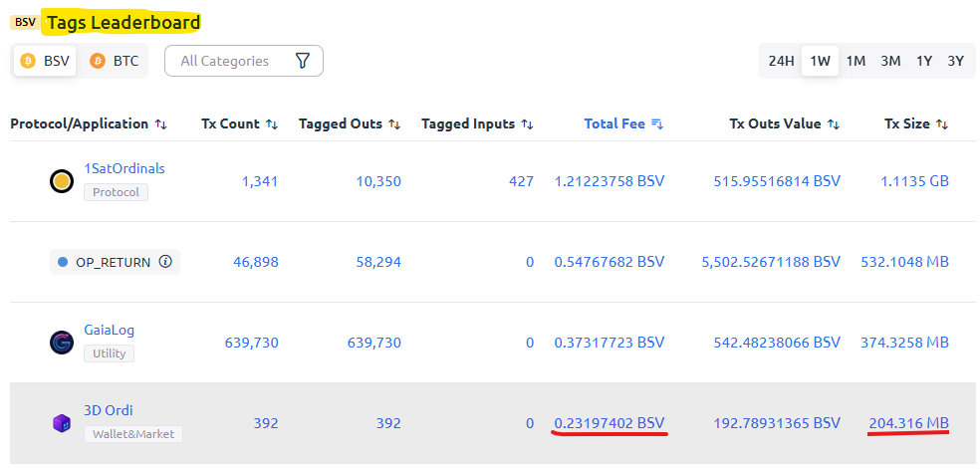Switch chain to BTC

(x=114, y=61)
